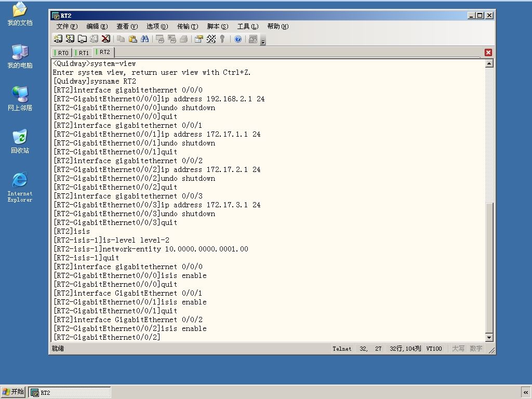Expand the toolbar options arrow
Viewport: 532px width, 399px height.
point(263,40)
